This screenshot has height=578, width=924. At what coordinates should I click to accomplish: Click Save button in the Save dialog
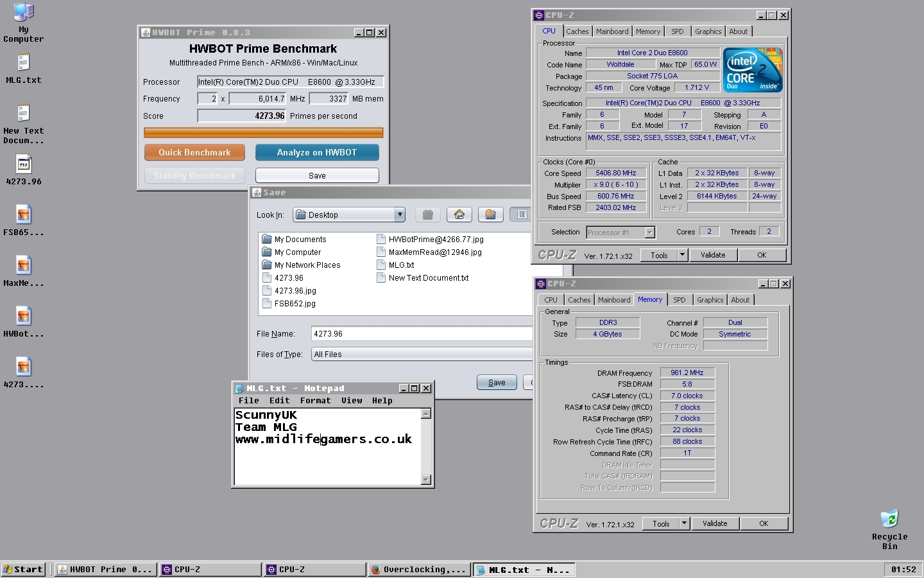coord(497,382)
